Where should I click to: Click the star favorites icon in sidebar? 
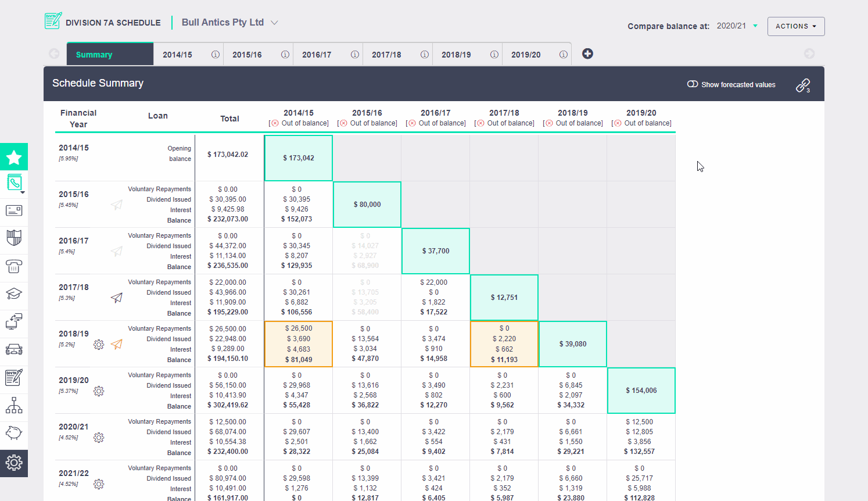point(14,157)
